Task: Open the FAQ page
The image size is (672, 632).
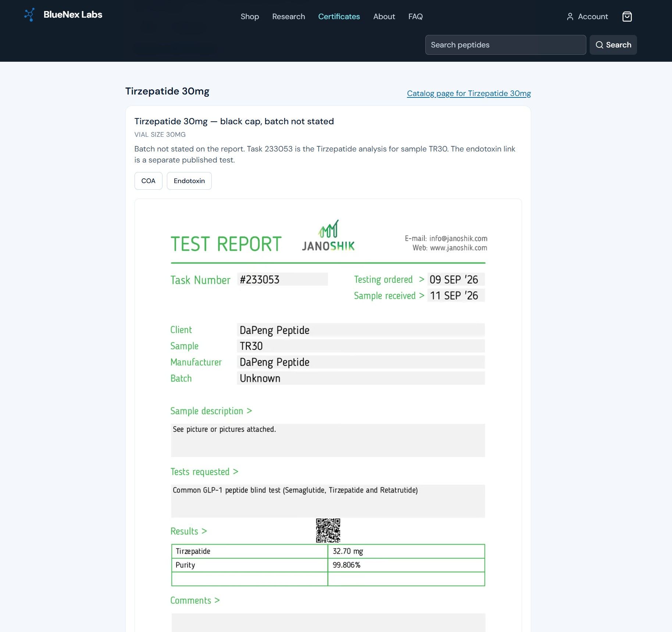Action: click(x=415, y=17)
